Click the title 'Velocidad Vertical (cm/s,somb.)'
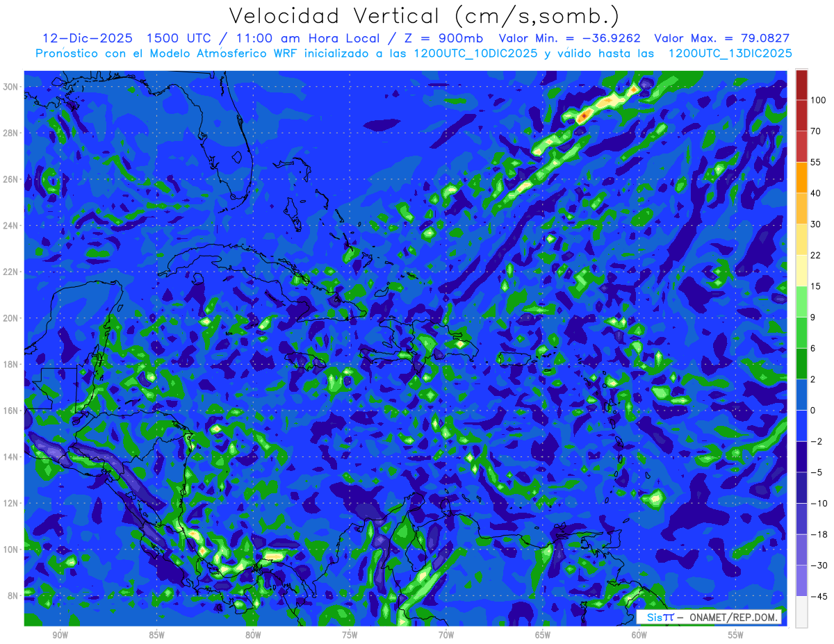The height and width of the screenshot is (644, 834). pyautogui.click(x=423, y=16)
